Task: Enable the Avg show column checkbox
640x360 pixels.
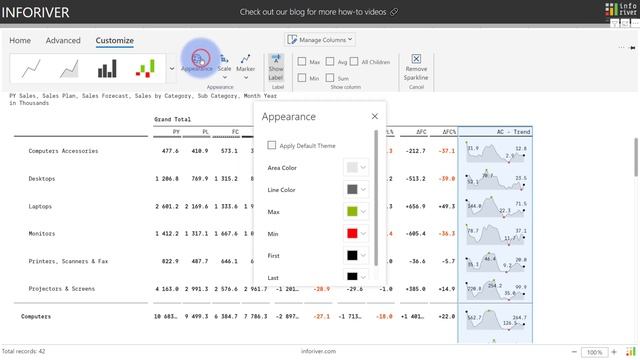Action: (330, 62)
